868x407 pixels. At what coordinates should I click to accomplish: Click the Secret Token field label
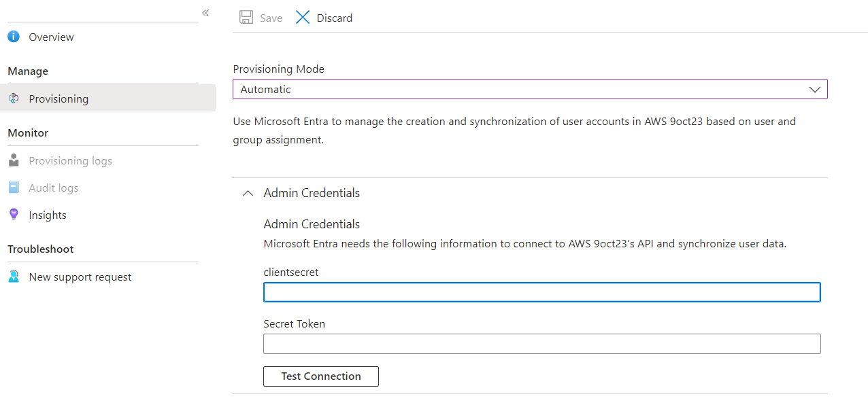pyautogui.click(x=295, y=324)
